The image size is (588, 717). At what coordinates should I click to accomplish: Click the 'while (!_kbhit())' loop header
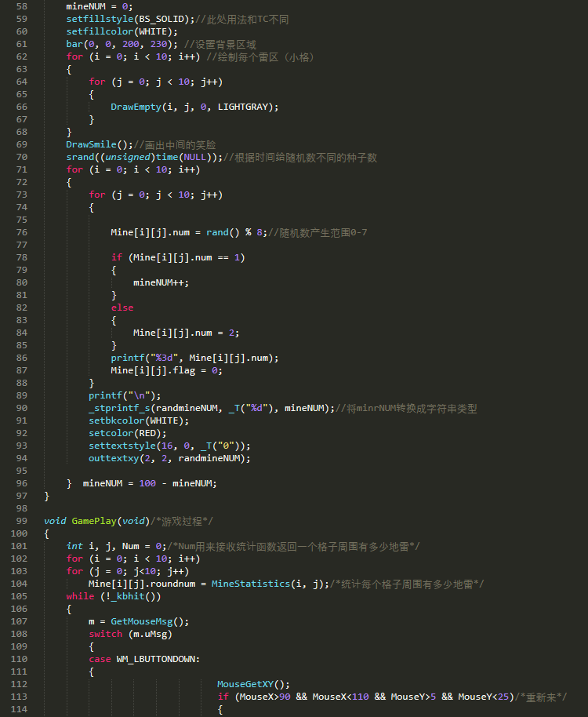click(x=114, y=596)
